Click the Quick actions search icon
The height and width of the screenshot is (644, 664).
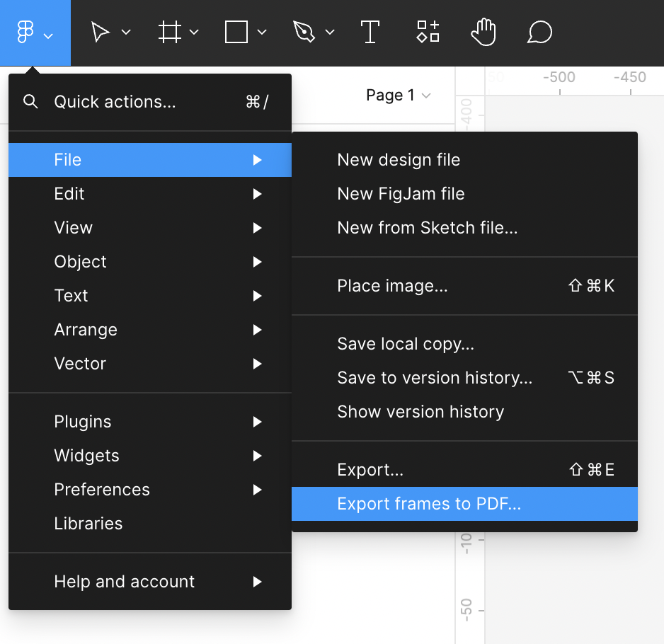[x=30, y=102]
